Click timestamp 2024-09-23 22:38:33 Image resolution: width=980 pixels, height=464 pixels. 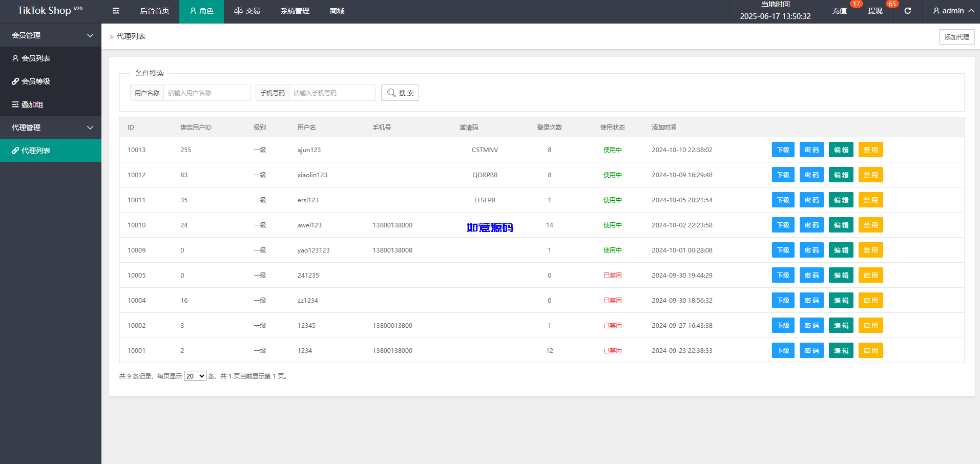click(x=682, y=350)
